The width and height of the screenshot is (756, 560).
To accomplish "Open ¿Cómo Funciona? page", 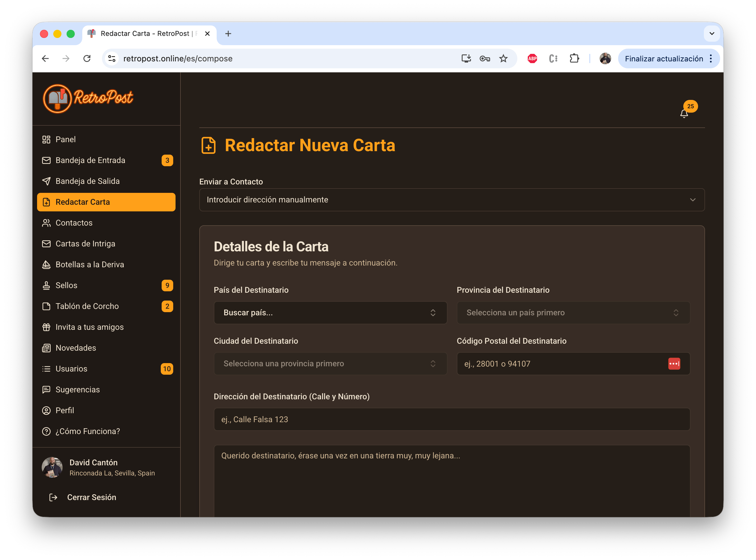I will (87, 431).
